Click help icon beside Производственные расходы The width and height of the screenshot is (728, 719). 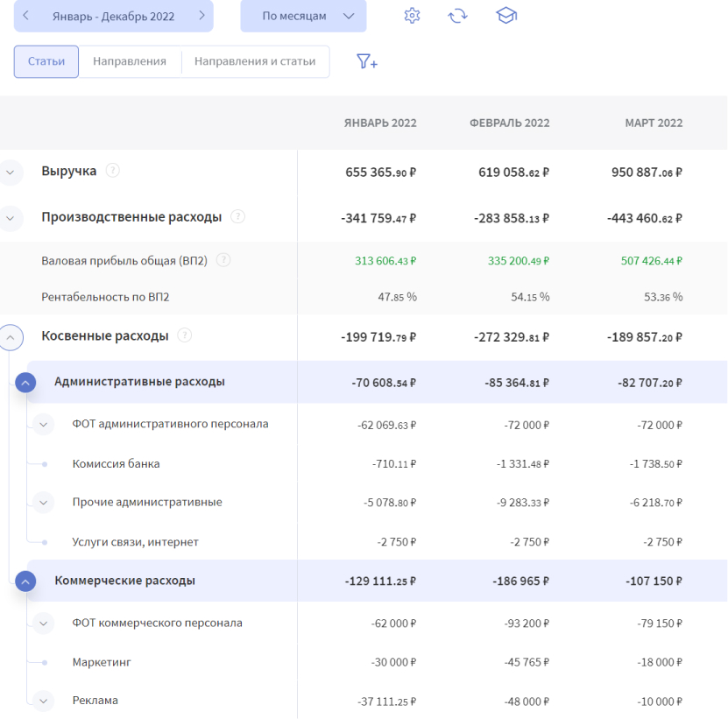pos(237,216)
